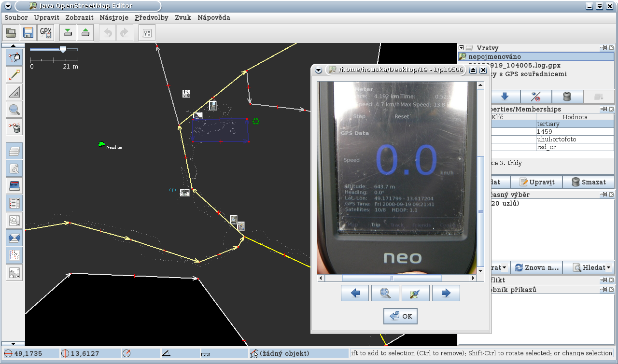This screenshot has width=618, height=364.
Task: Click the image vertical scrollbar thumb
Action: click(480, 211)
